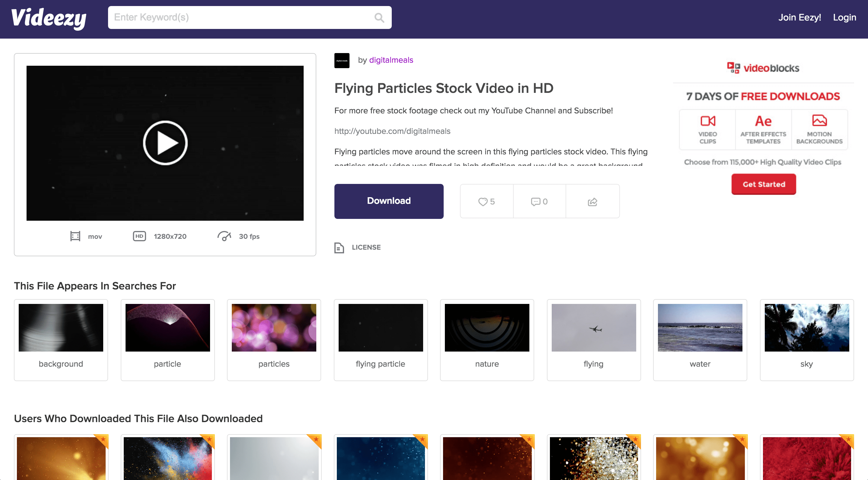This screenshot has height=480, width=868.
Task: Open the 'sky' search thumbnail
Action: click(x=806, y=327)
